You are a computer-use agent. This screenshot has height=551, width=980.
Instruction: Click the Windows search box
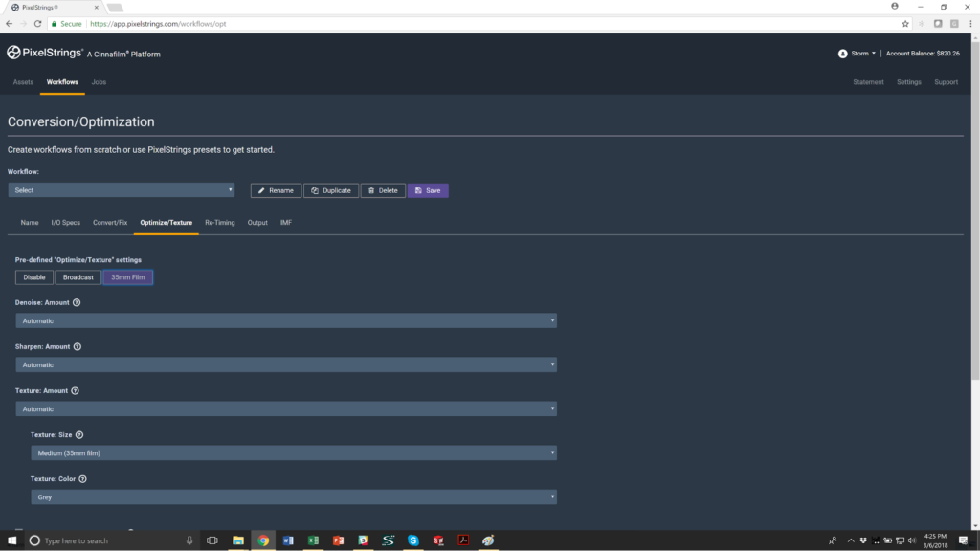tap(113, 540)
